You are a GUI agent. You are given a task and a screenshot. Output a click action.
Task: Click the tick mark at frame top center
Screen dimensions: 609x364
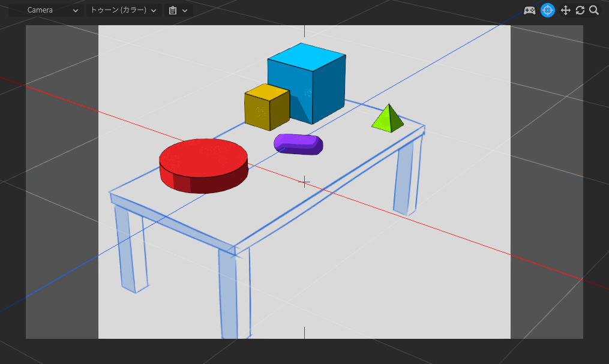pos(304,31)
